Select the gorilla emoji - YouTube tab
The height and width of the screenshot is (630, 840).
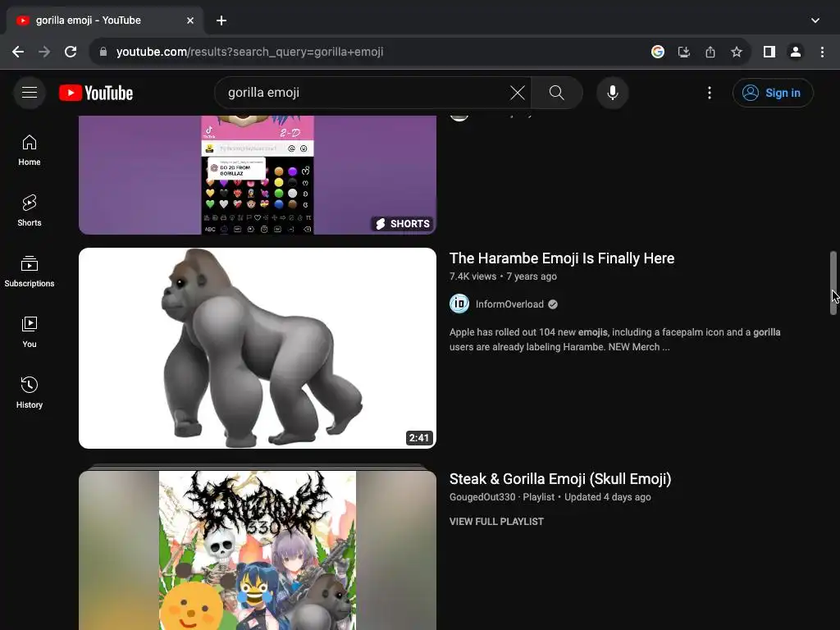tap(105, 21)
